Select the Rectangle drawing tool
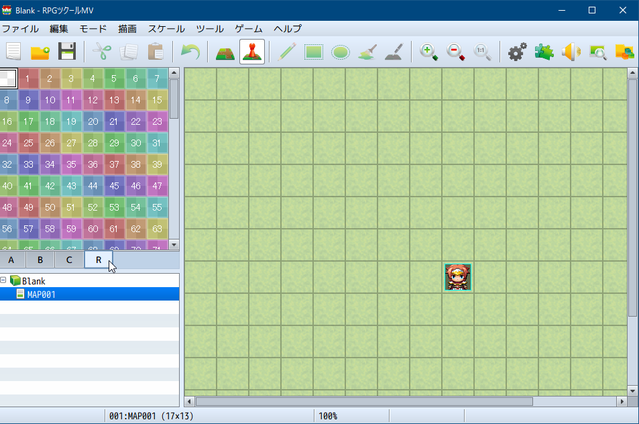The width and height of the screenshot is (639, 424). point(313,52)
